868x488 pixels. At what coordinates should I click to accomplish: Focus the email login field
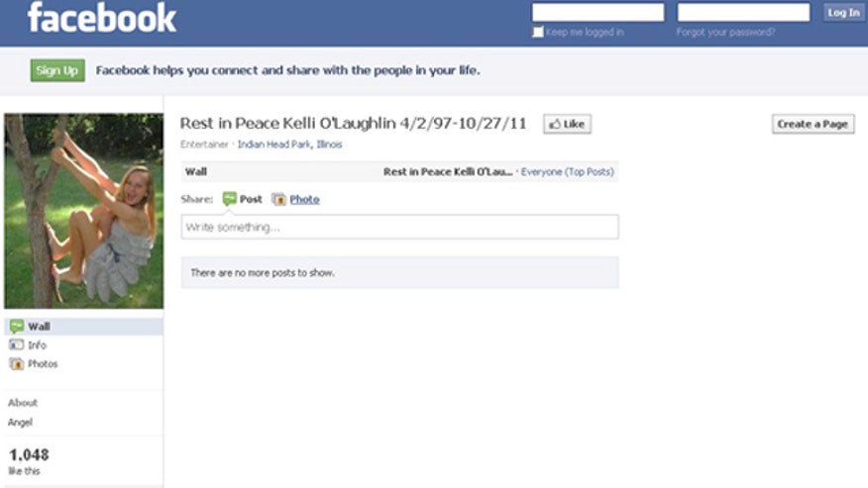pos(597,12)
